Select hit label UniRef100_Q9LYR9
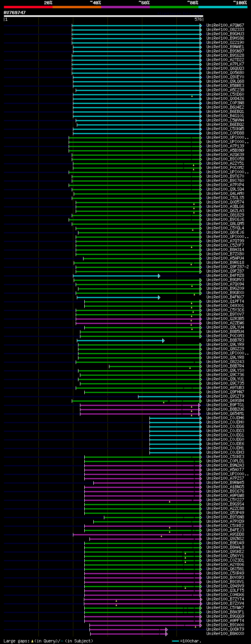The image size is (251, 644). coord(225,345)
